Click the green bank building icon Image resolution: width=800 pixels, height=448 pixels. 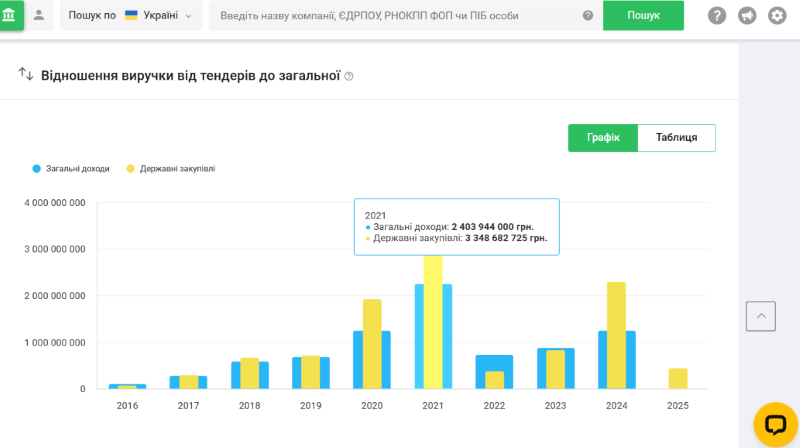tap(9, 15)
